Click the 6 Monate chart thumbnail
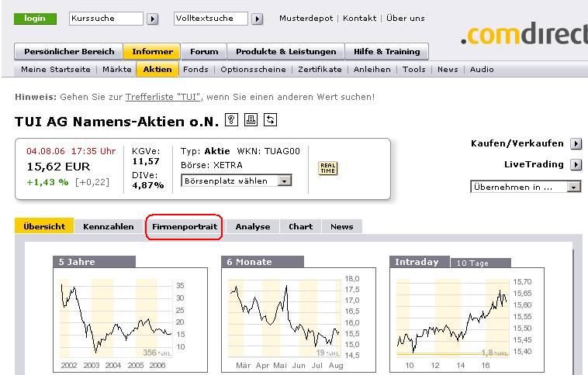The height and width of the screenshot is (375, 588). pos(299,320)
